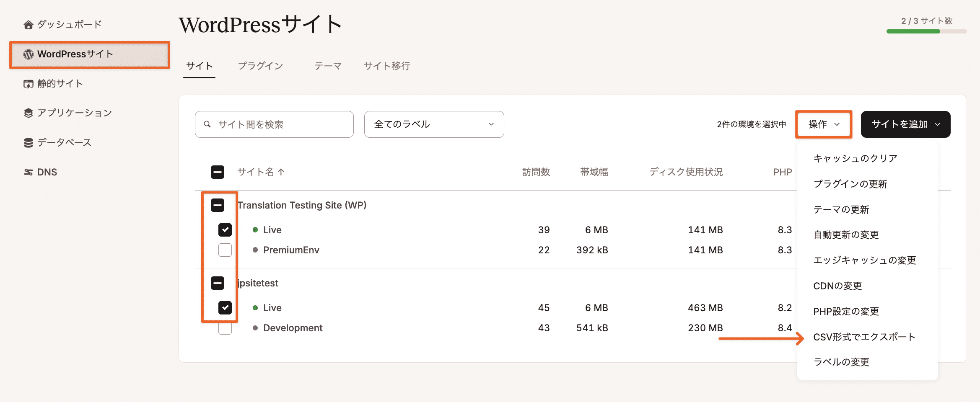
Task: Open the jpsitetest site
Action: point(258,283)
